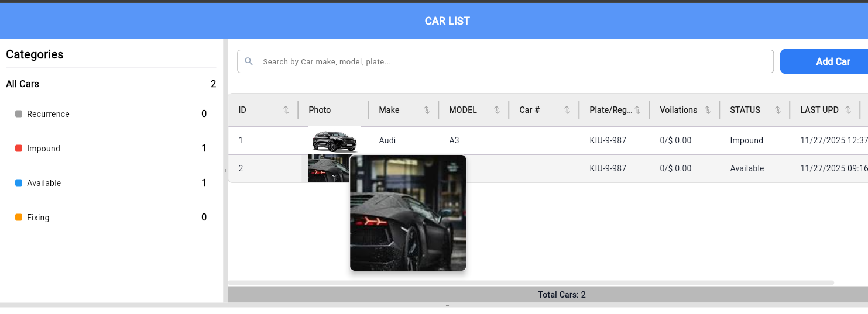The height and width of the screenshot is (314, 868).
Task: Sort by LAST UPD column sort icon
Action: (848, 110)
